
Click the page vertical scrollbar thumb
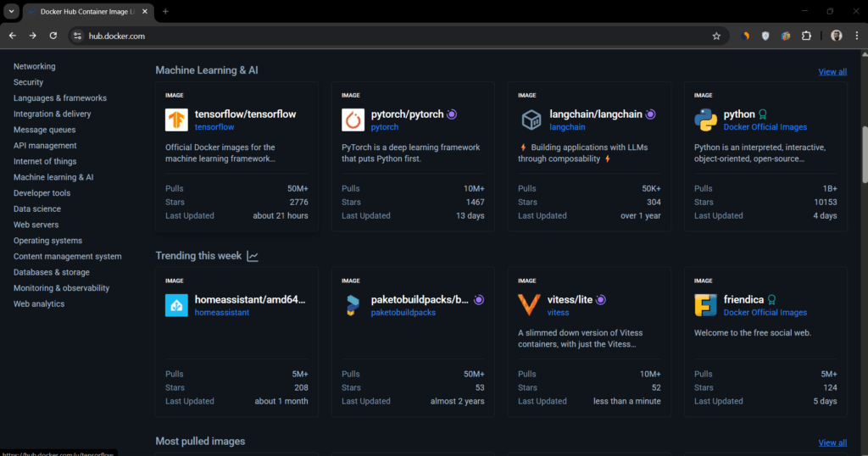pyautogui.click(x=864, y=155)
